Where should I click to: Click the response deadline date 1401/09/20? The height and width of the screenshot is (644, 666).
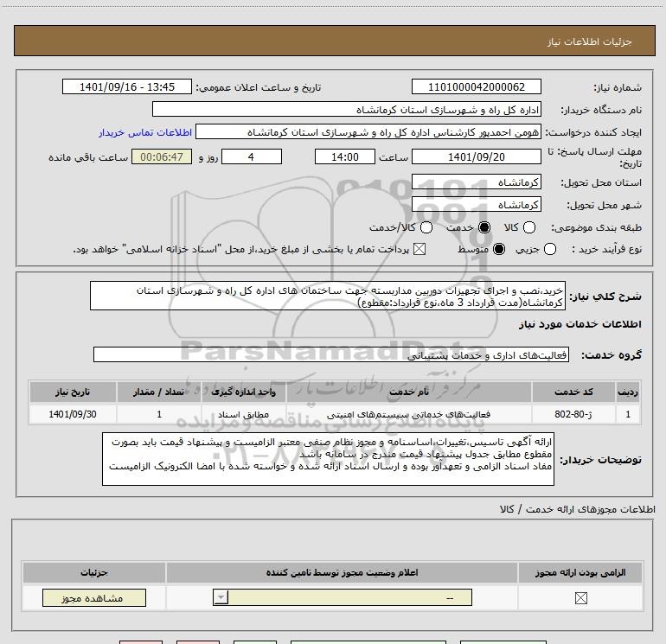tap(476, 156)
